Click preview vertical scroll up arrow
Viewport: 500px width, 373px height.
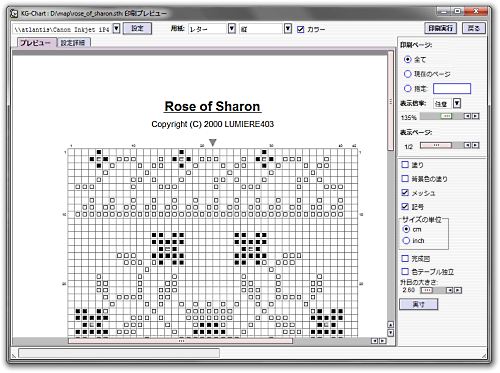pos(391,325)
